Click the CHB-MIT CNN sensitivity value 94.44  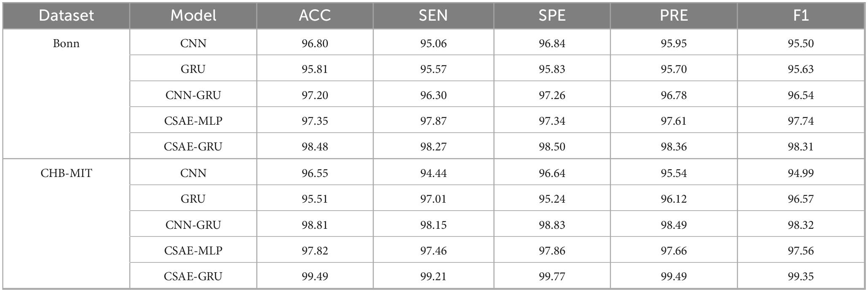(x=433, y=173)
